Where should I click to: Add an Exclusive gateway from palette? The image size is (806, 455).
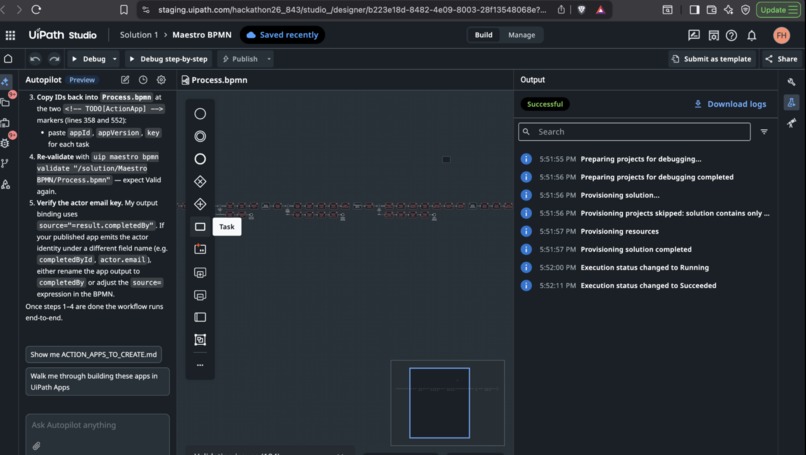[200, 181]
